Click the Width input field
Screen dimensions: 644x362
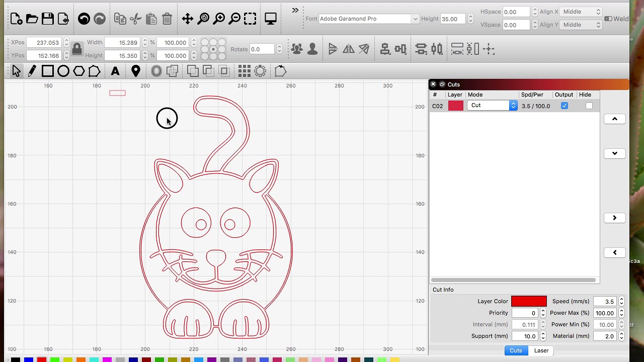pyautogui.click(x=122, y=43)
